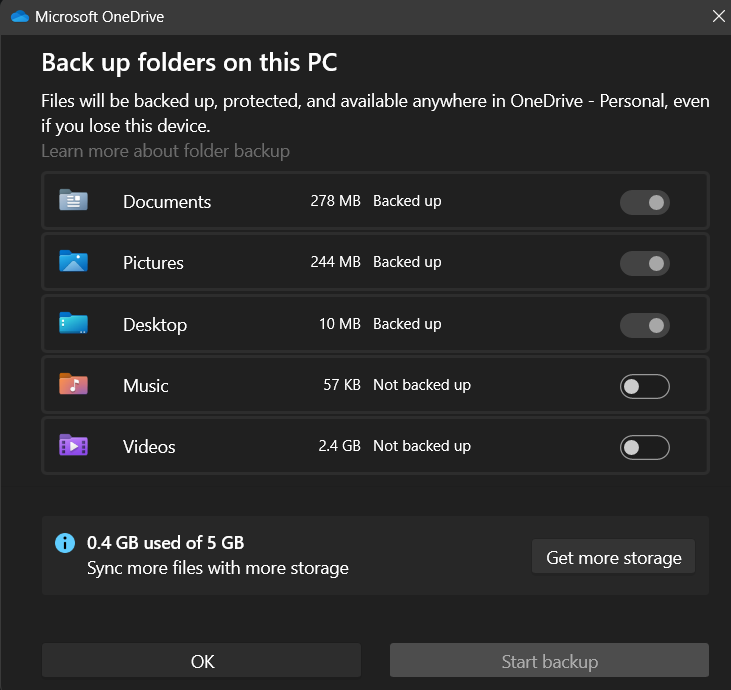The width and height of the screenshot is (731, 690).
Task: Confirm with the OK button
Action: pyautogui.click(x=202, y=661)
